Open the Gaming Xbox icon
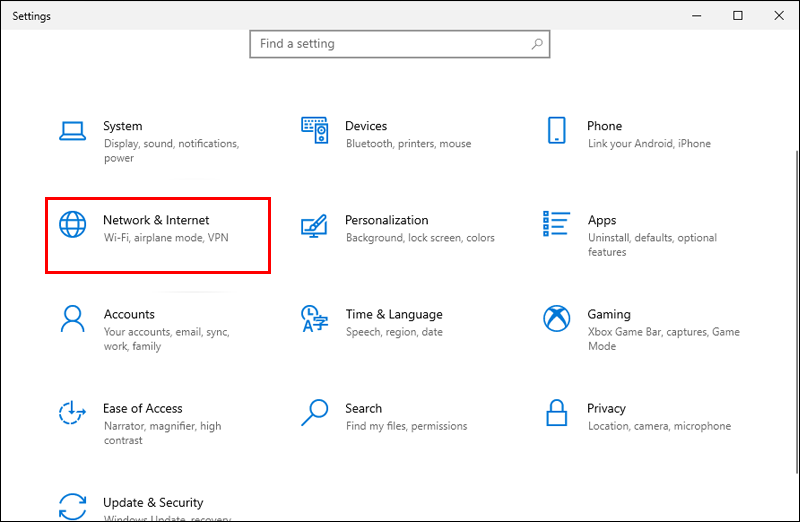 (x=557, y=318)
